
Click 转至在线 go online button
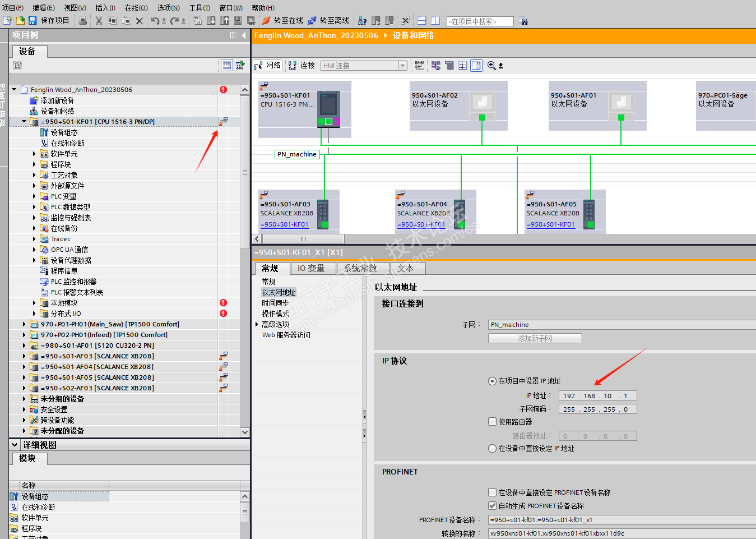tap(283, 21)
